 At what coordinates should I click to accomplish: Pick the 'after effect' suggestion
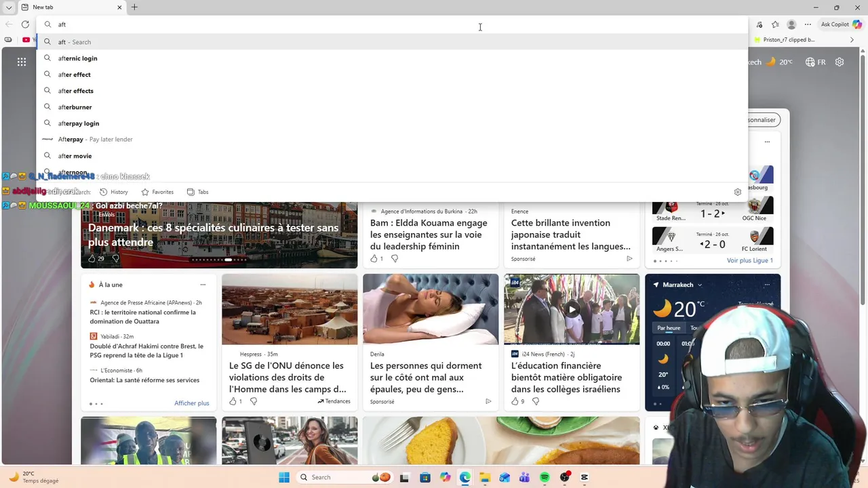pos(392,75)
